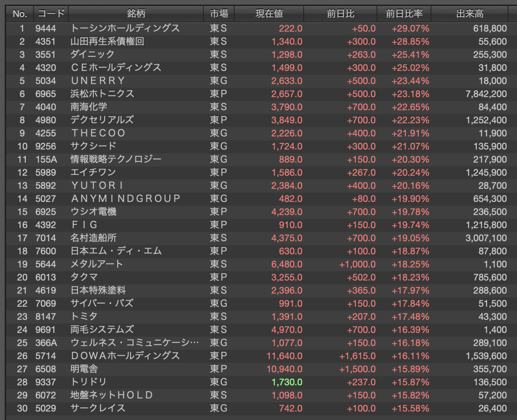The image size is (517, 420).
Task: Click the +29.07% change rate cell
Action: [410, 28]
